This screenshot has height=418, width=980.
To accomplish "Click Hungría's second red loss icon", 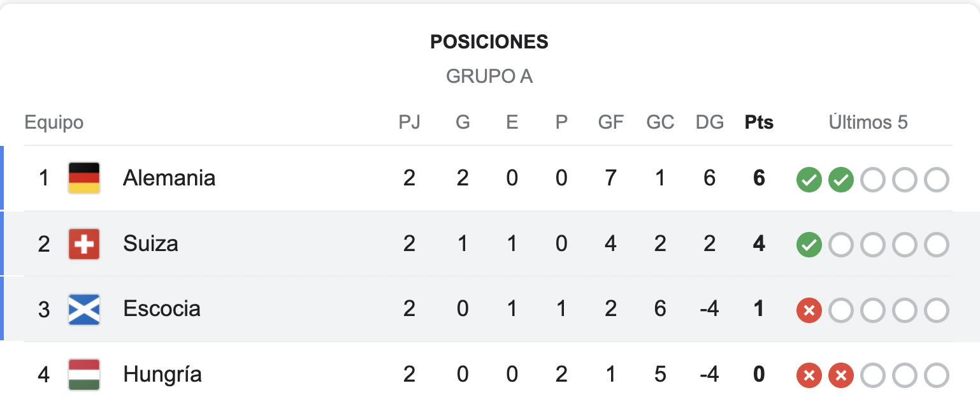I will pos(840,376).
